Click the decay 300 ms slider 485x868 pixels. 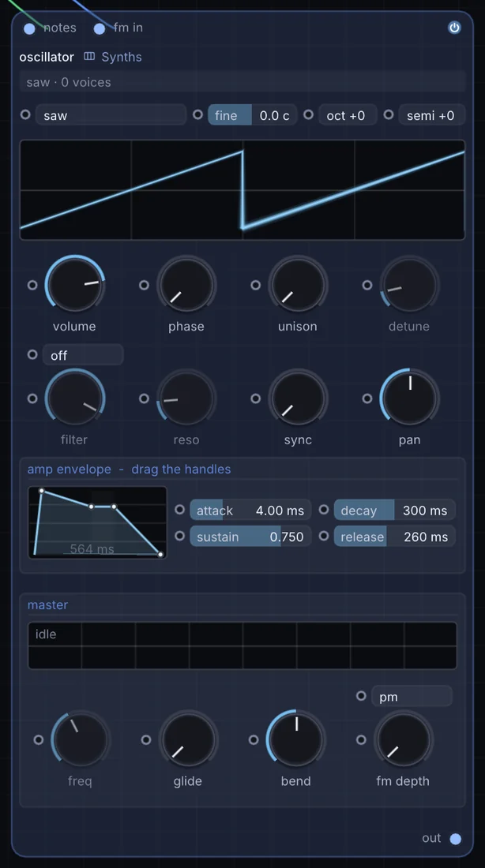[x=395, y=510]
